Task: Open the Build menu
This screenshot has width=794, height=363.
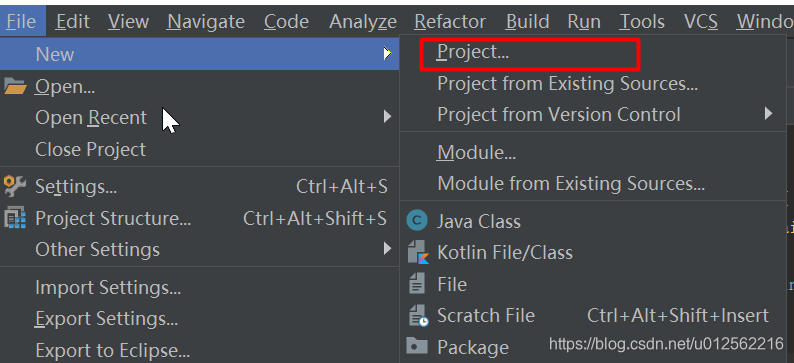Action: click(x=527, y=21)
